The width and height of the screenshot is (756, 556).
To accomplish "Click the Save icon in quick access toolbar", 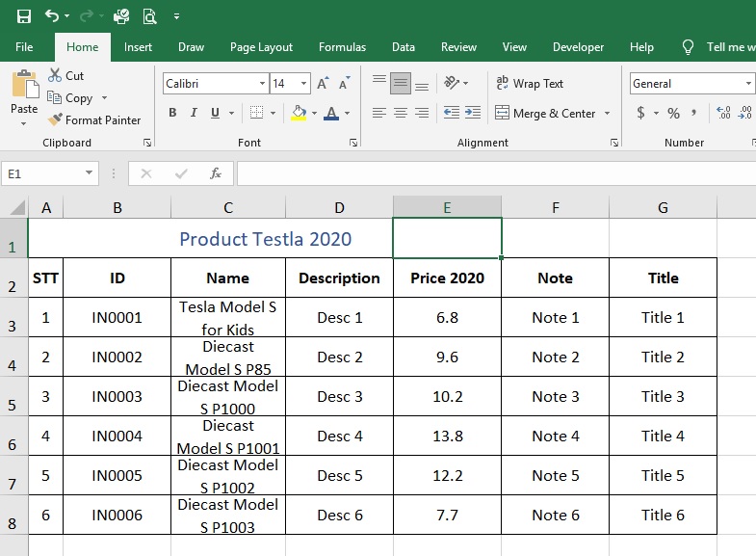I will [x=24, y=16].
